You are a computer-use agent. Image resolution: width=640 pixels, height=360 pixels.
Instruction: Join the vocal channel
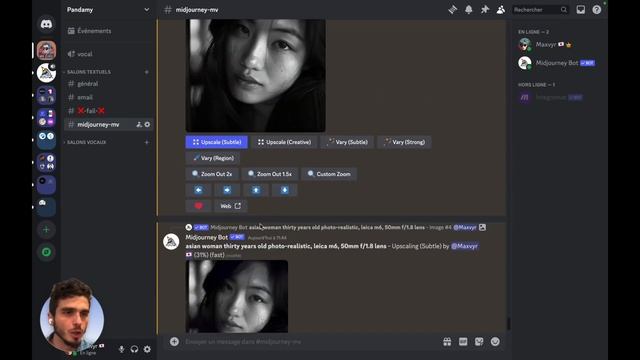[108, 53]
